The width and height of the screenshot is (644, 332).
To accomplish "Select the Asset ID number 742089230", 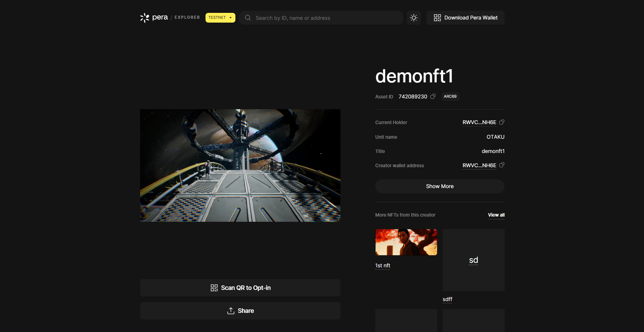I will point(413,97).
